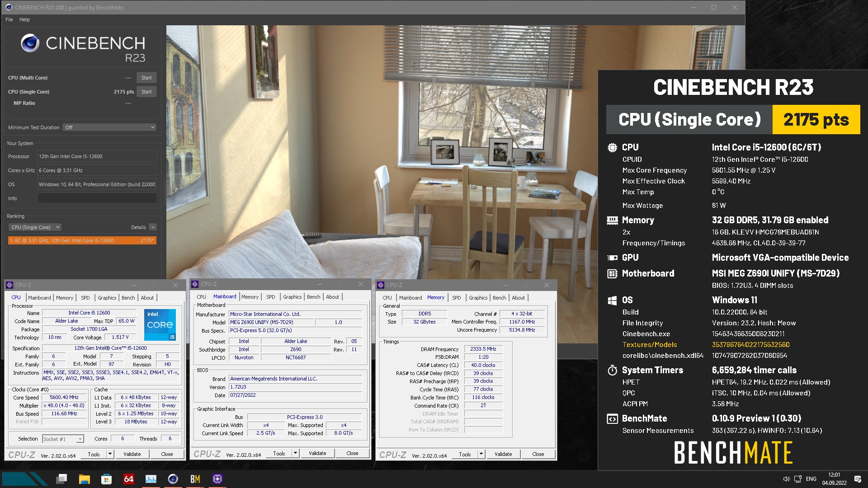
Task: Start the CPU Multi Core test
Action: click(146, 78)
